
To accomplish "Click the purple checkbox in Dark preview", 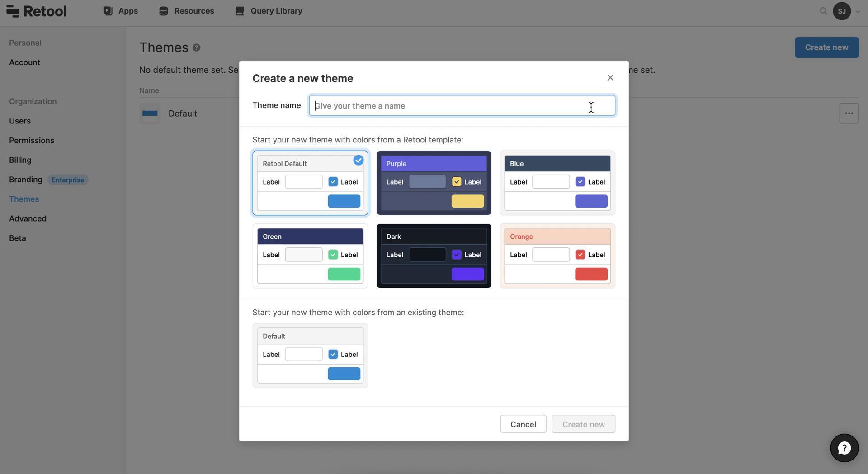I will pyautogui.click(x=456, y=255).
